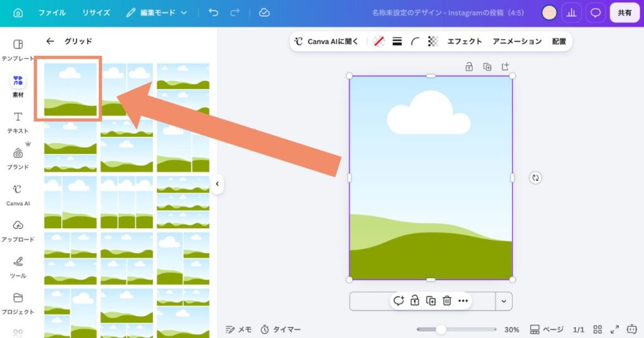The height and width of the screenshot is (338, 644).
Task: Click Canva AIに聞く button
Action: click(x=326, y=41)
